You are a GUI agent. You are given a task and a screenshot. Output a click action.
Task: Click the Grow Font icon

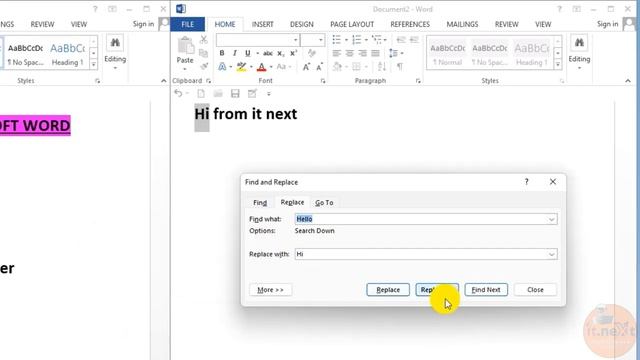(x=306, y=67)
